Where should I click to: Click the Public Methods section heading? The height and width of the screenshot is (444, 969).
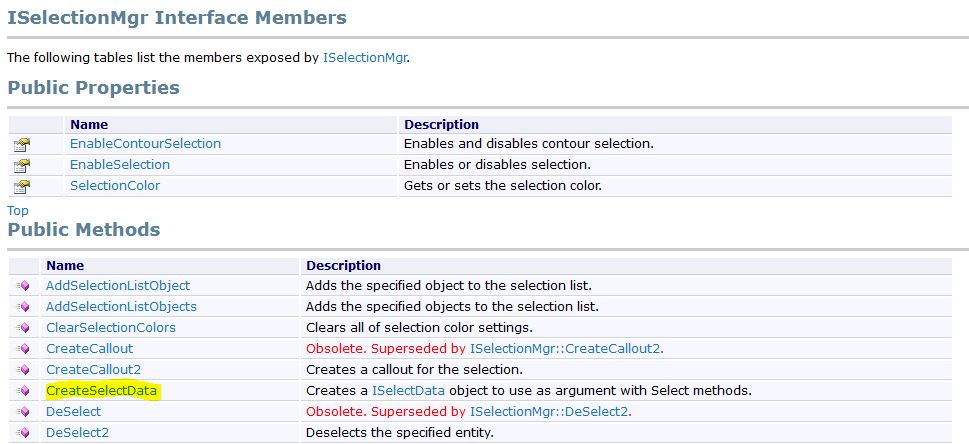[x=84, y=230]
